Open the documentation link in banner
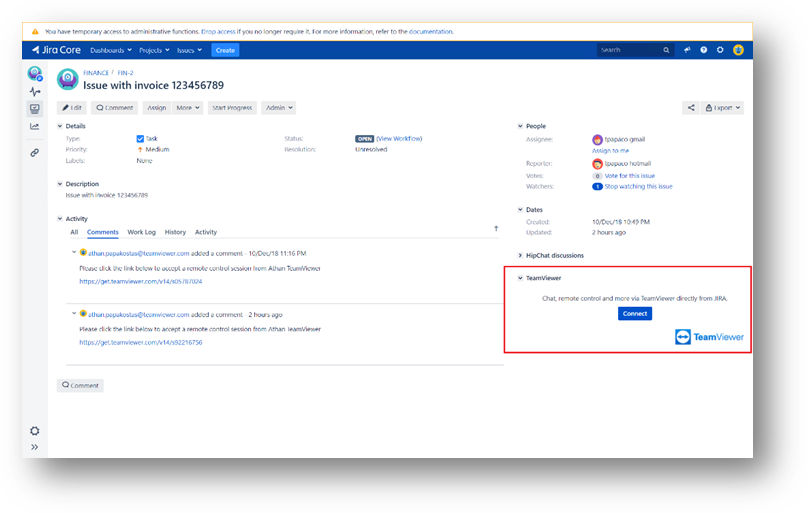Screen dimensions: 808x513 pos(431,31)
